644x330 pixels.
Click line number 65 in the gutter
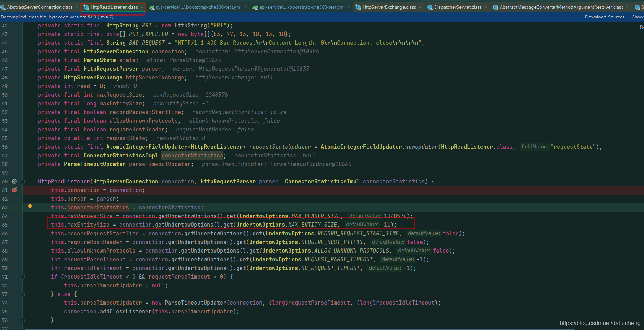[x=5, y=225]
